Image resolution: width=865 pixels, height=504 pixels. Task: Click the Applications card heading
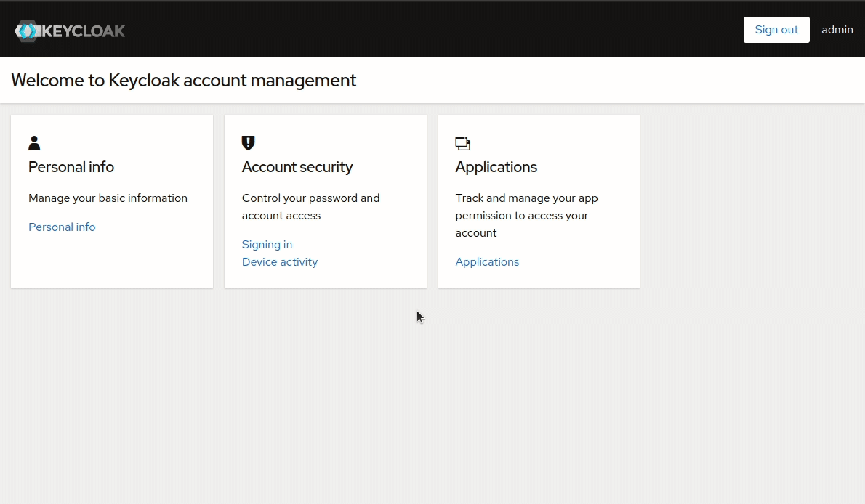point(496,167)
